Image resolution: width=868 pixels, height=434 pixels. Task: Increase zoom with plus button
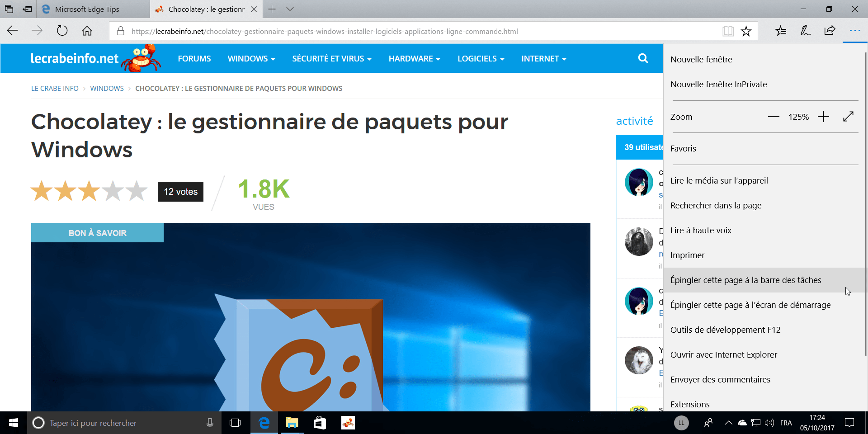click(824, 117)
